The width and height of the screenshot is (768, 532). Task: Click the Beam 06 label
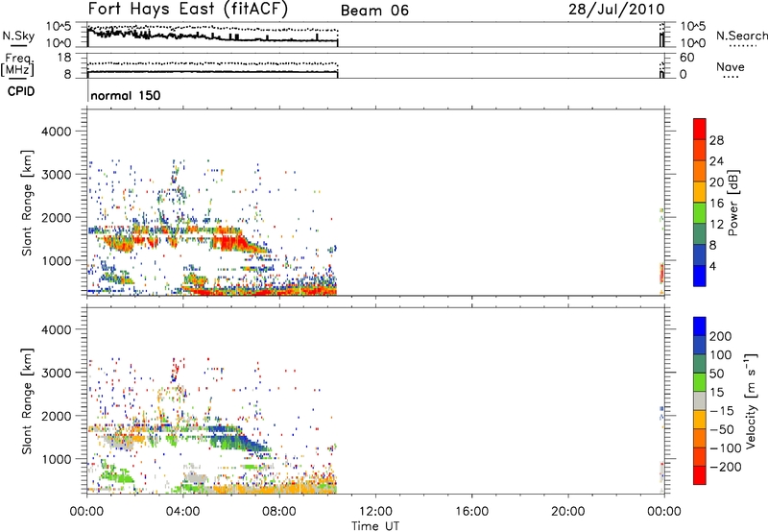click(374, 11)
